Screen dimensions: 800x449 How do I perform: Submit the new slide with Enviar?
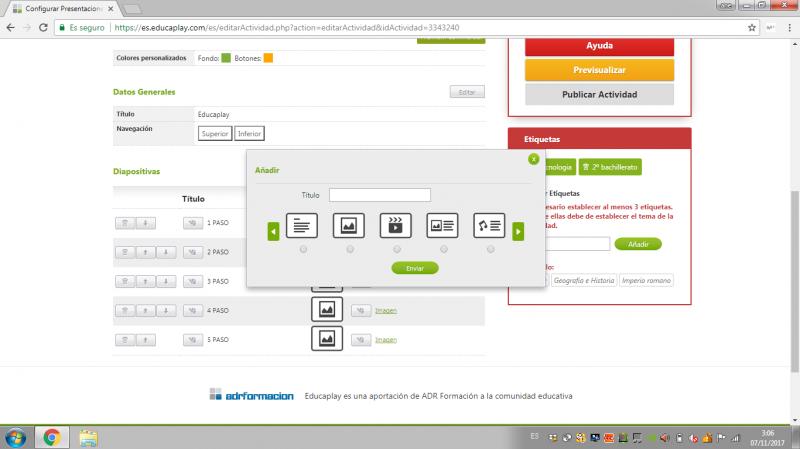(x=415, y=268)
